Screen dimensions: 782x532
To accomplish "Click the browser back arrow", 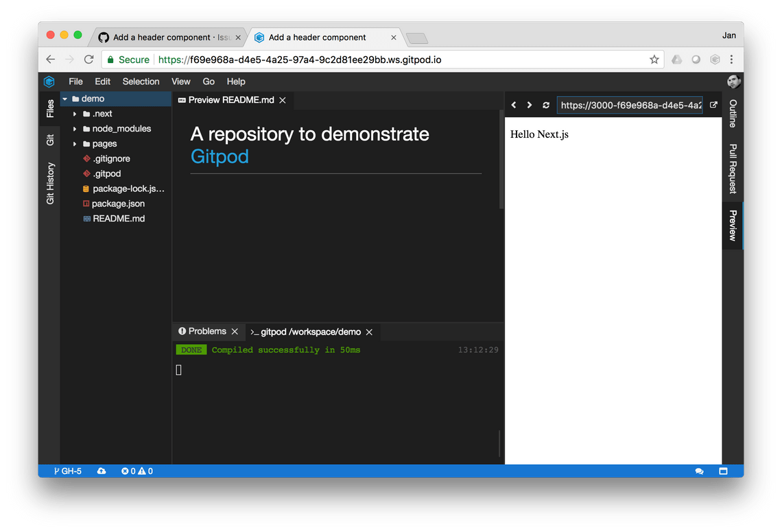I will [50, 60].
